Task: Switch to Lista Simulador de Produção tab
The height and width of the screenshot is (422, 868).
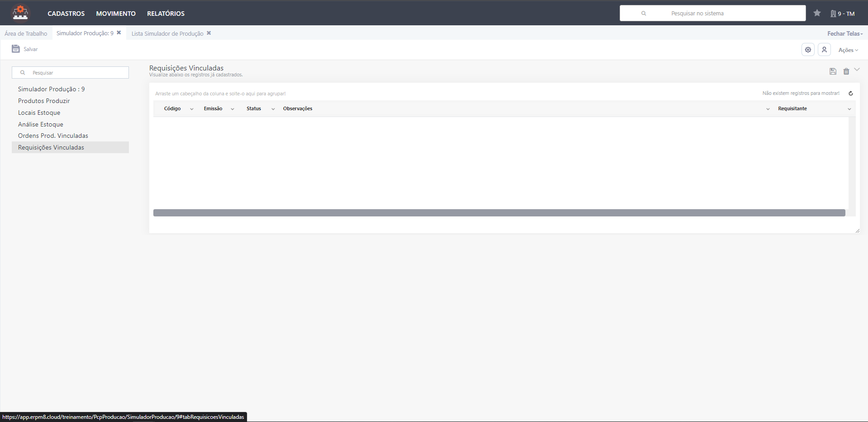Action: [167, 33]
